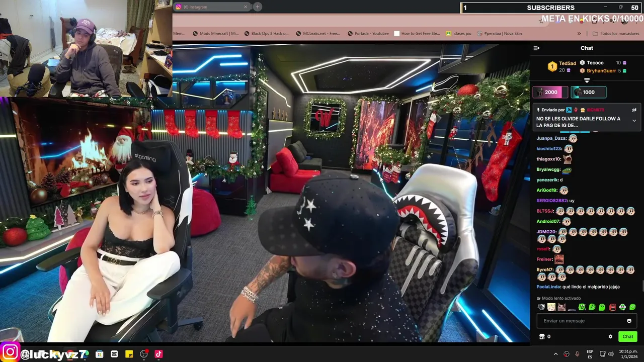This screenshot has height=362, width=644.
Task: Open 'Mods Minecraft' bookmark
Action: coord(215,33)
